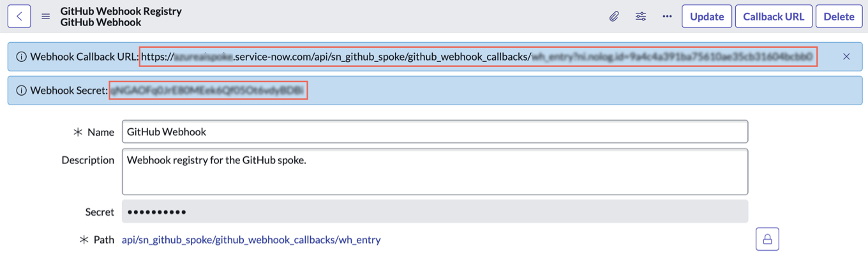Click the Name input field
This screenshot has height=259, width=868.
click(x=435, y=132)
